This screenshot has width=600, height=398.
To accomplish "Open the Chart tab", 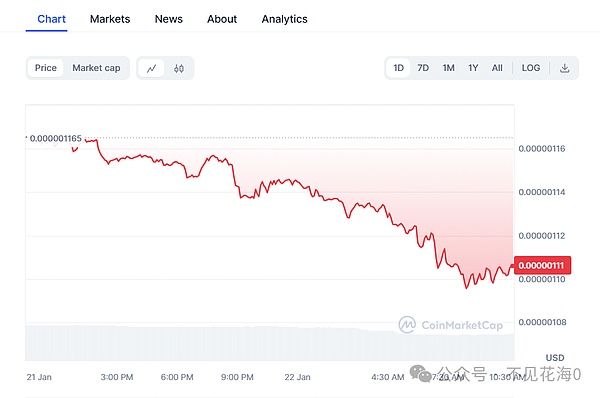I will tap(51, 19).
